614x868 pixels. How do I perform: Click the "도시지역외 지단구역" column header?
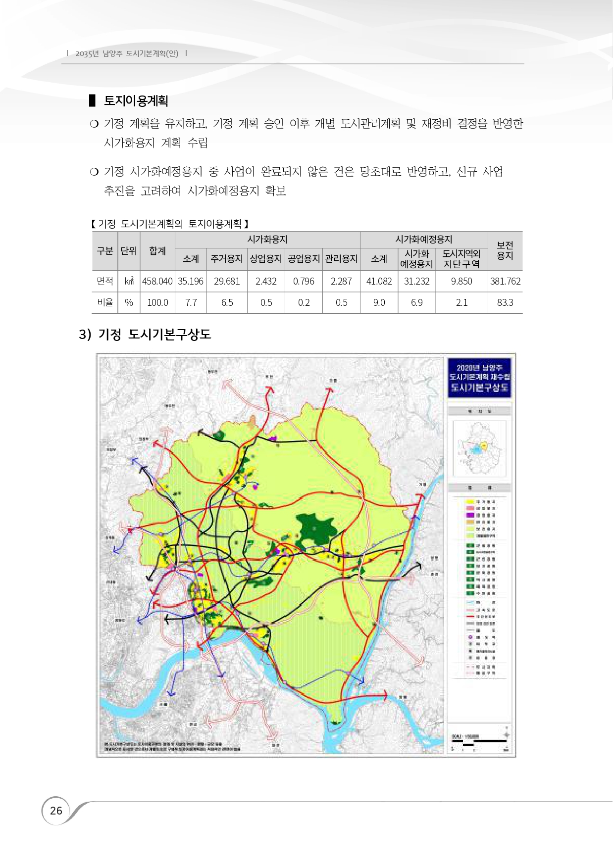[x=461, y=259]
